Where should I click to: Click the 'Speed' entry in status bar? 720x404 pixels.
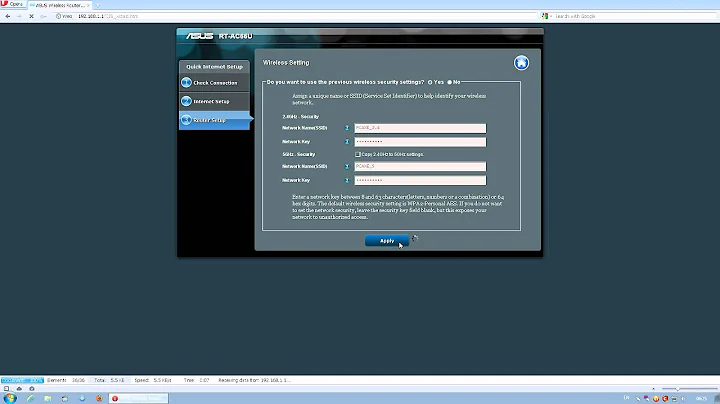[x=153, y=380]
